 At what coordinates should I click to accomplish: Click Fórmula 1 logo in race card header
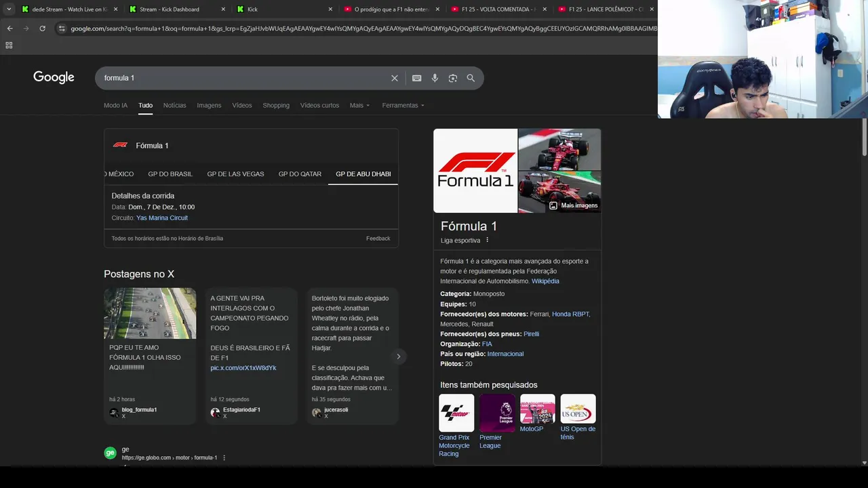click(x=120, y=145)
